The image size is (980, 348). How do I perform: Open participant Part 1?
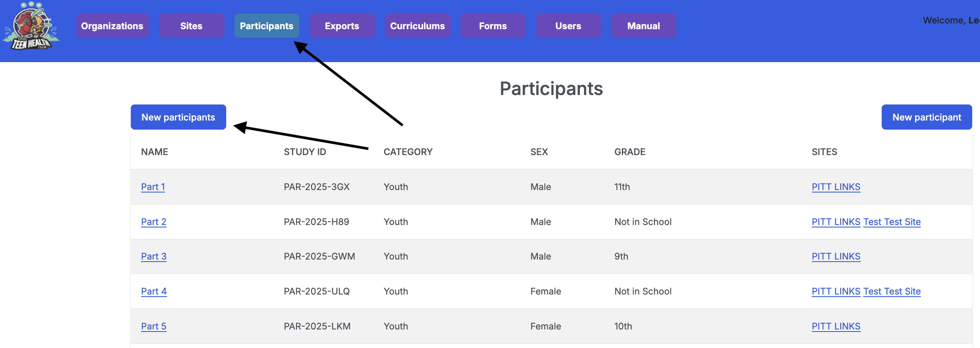(153, 187)
